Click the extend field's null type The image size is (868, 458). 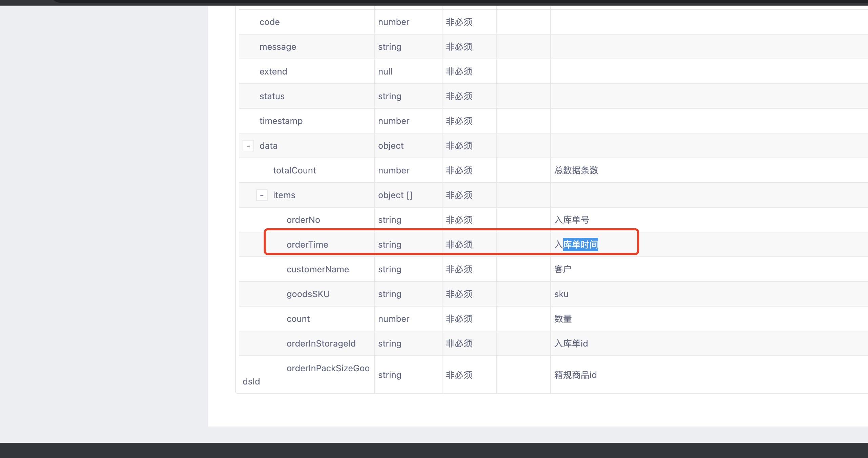click(x=385, y=71)
